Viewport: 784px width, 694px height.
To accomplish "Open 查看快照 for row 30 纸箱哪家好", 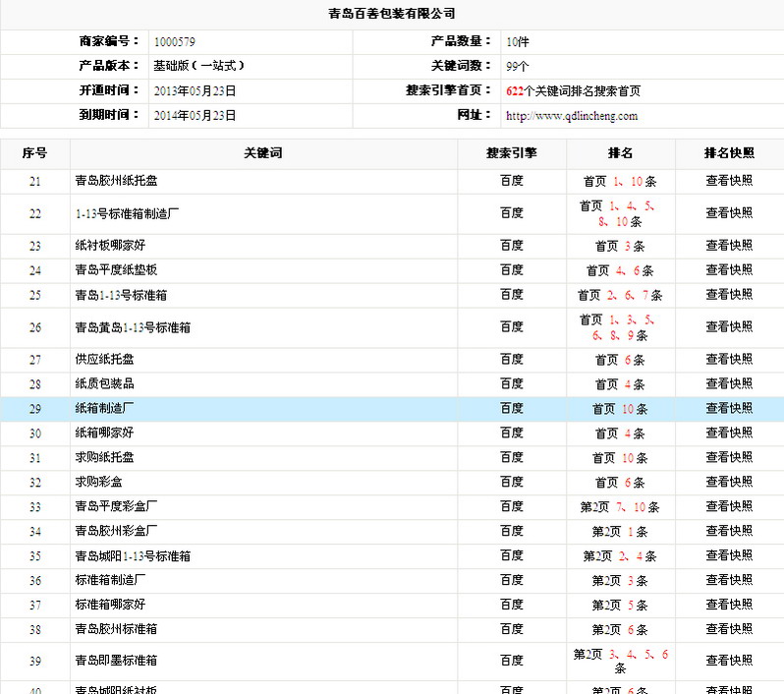I will pyautogui.click(x=729, y=433).
